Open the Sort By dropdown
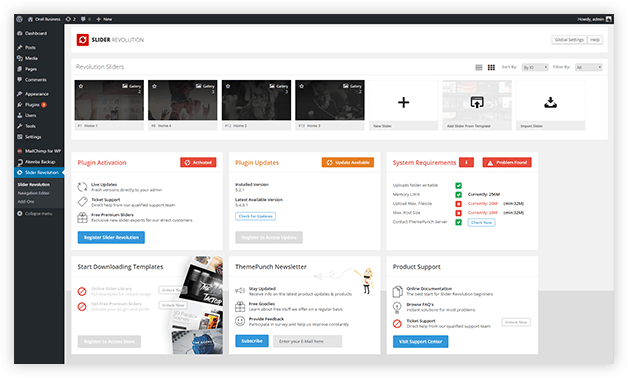The width and height of the screenshot is (628, 378). tap(535, 67)
